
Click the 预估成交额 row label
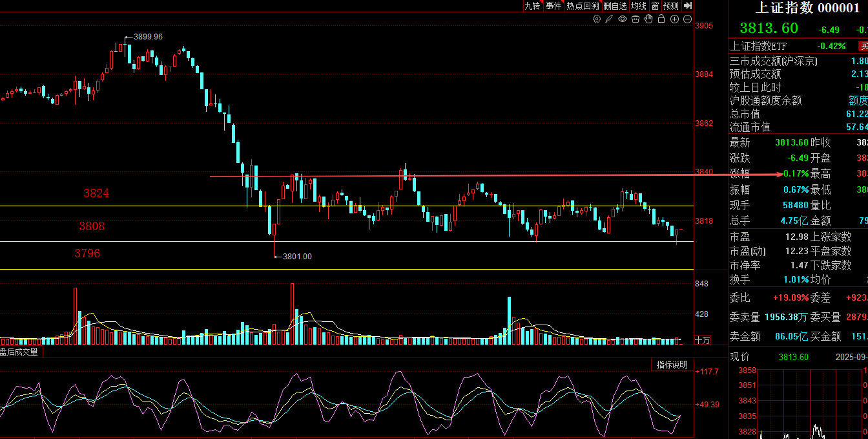[x=755, y=74]
